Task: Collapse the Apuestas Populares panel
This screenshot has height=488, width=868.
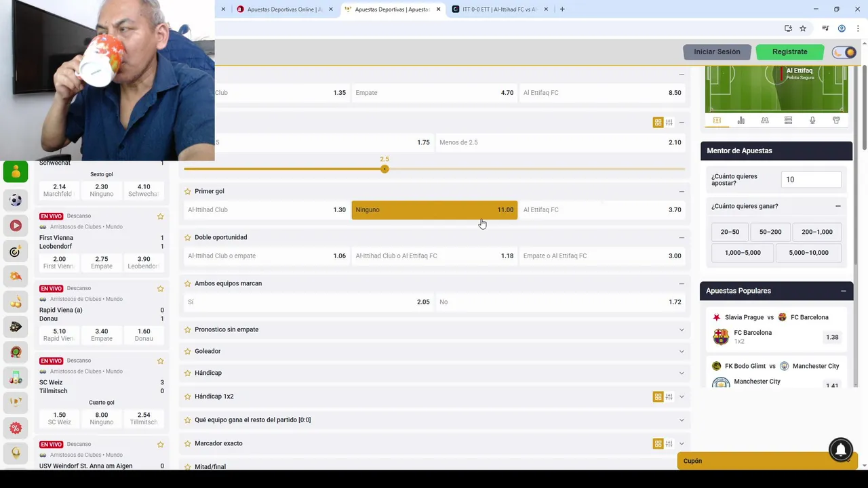Action: point(843,291)
